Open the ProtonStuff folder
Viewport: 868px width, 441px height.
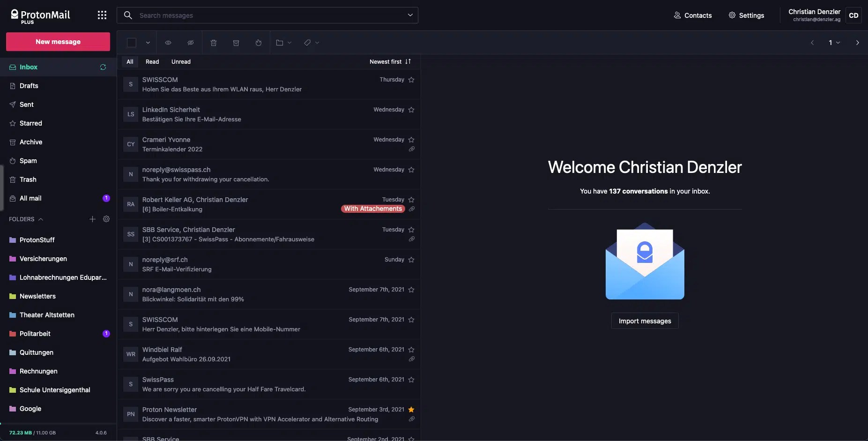(x=58, y=240)
